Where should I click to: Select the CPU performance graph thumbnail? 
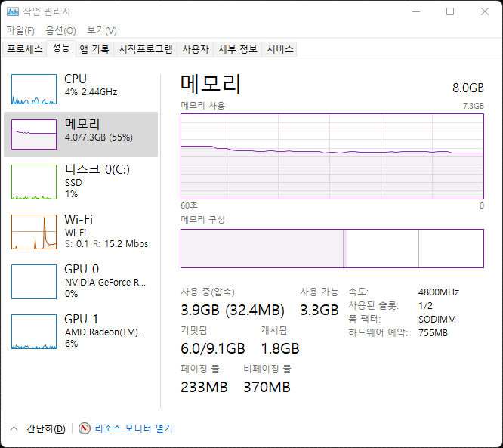tap(34, 89)
